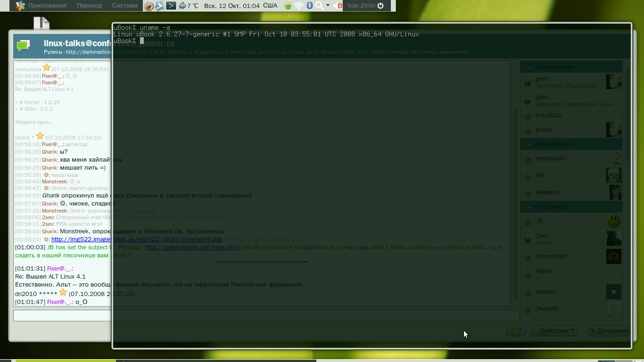The image size is (644, 362).
Task: Launch Firefox from the top panel
Action: coord(149,6)
